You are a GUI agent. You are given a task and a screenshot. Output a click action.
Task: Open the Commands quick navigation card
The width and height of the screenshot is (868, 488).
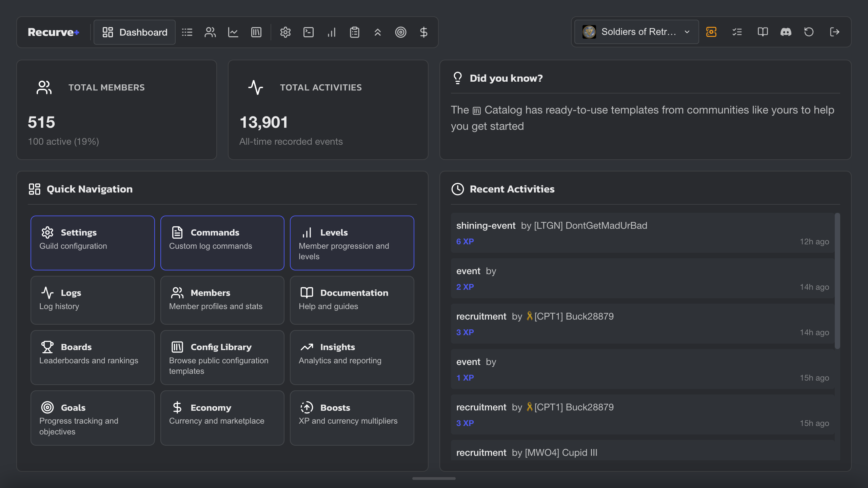click(x=222, y=243)
